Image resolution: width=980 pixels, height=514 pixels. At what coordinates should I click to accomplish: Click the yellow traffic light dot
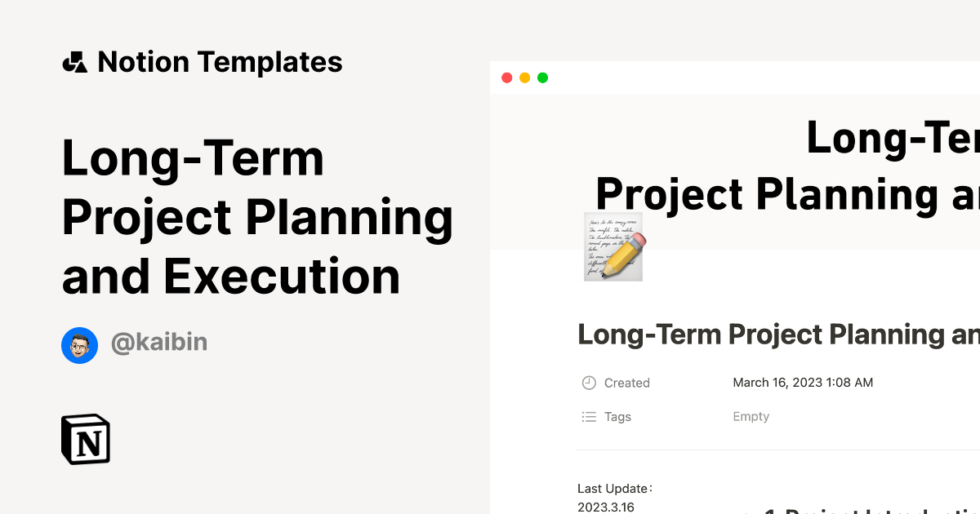pyautogui.click(x=524, y=78)
